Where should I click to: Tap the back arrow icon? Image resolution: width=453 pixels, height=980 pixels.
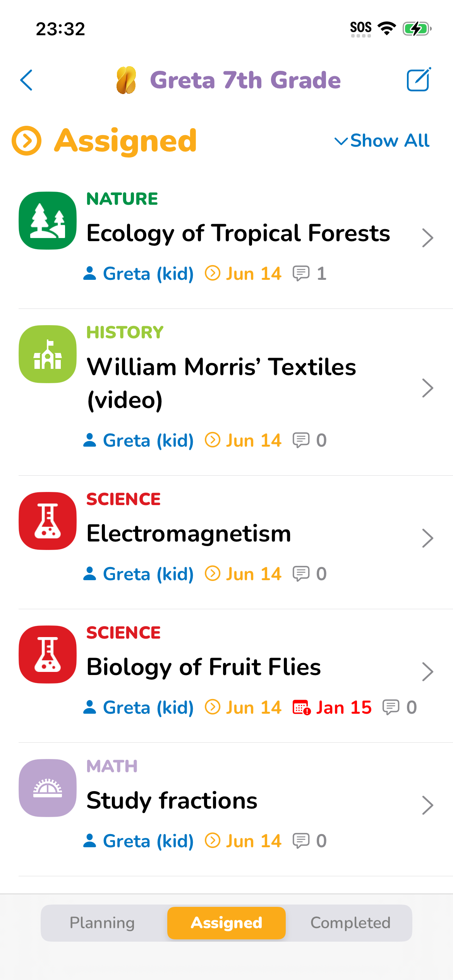pyautogui.click(x=26, y=80)
